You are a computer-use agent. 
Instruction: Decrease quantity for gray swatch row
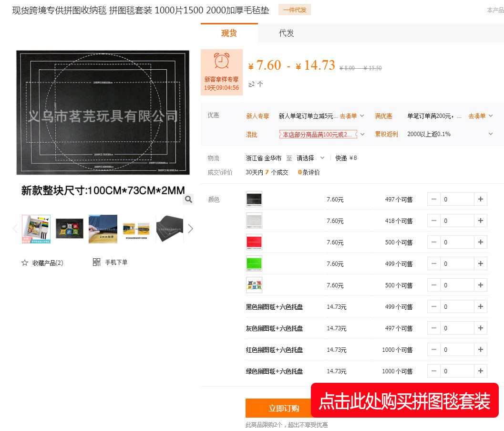[x=433, y=221]
